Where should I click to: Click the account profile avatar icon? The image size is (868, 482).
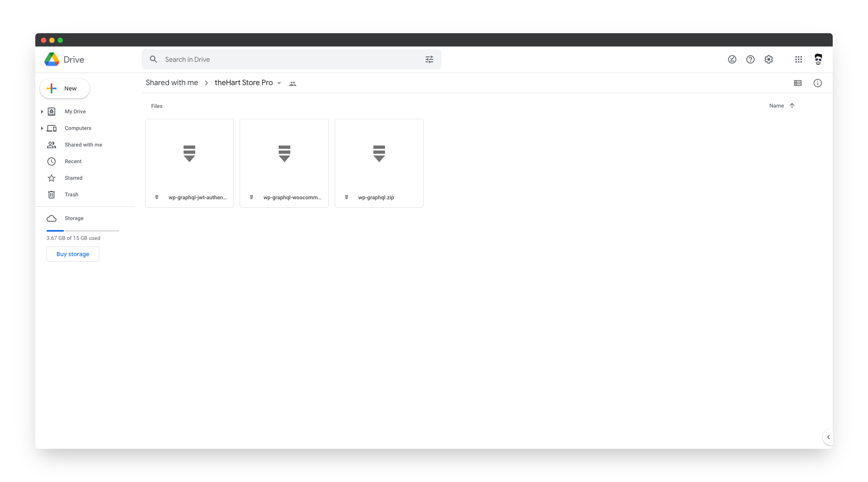819,59
